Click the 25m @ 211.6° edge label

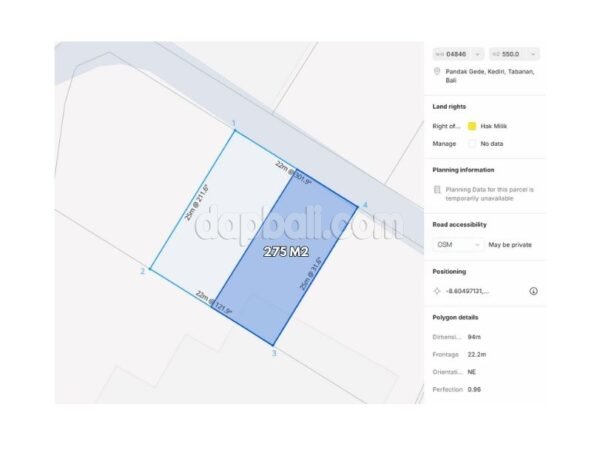[197, 203]
